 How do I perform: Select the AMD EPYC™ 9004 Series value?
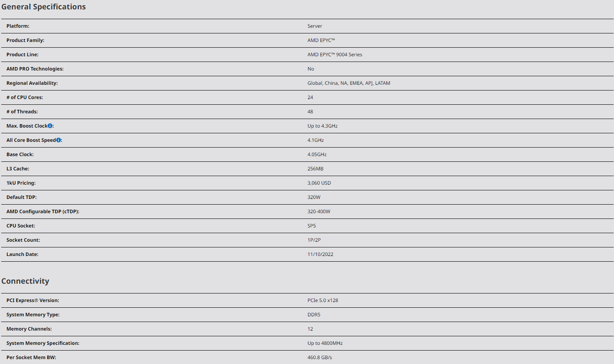tap(335, 55)
